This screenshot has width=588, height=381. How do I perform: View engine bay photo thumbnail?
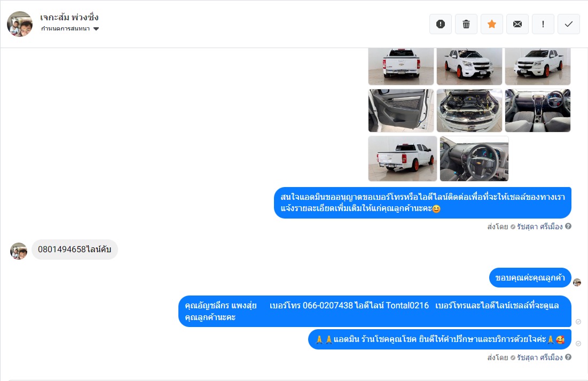469,111
